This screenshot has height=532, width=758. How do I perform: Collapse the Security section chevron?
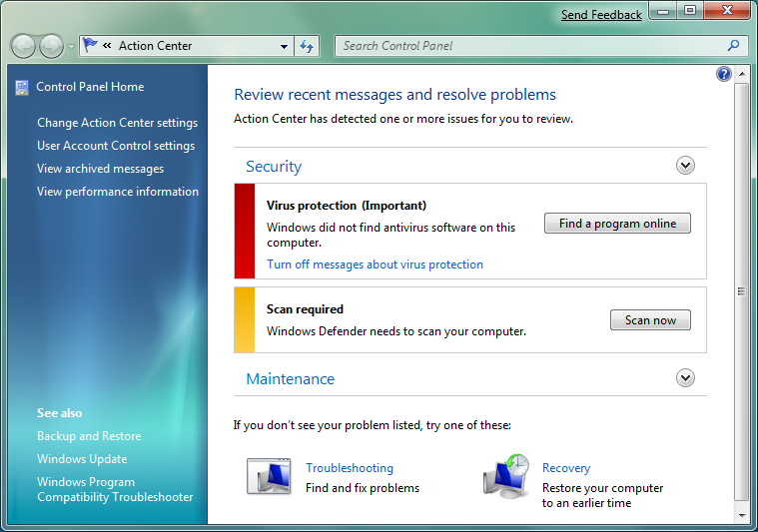[x=685, y=166]
